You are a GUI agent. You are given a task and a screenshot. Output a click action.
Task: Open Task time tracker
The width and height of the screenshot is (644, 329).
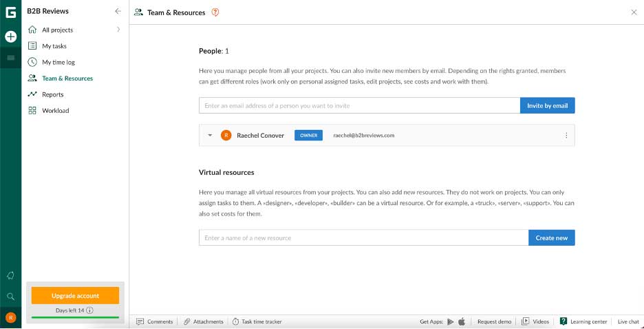pyautogui.click(x=257, y=321)
